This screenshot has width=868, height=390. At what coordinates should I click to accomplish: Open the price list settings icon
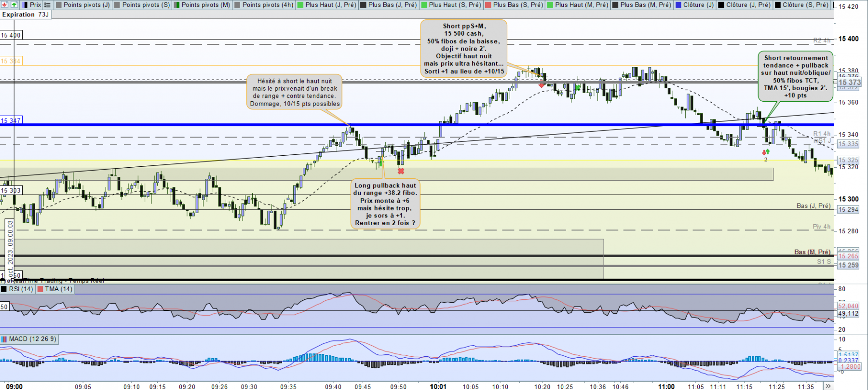pyautogui.click(x=47, y=4)
